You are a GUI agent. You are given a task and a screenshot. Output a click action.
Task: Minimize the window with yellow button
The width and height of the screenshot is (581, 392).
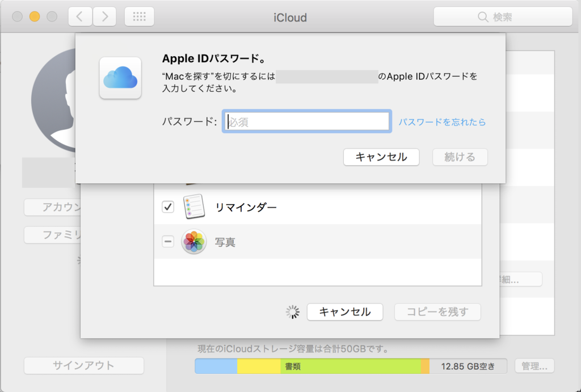coord(35,16)
